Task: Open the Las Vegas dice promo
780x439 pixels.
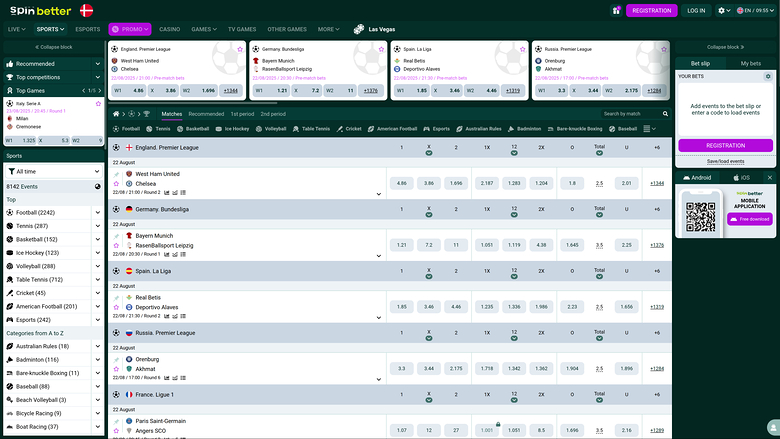Action: click(375, 29)
